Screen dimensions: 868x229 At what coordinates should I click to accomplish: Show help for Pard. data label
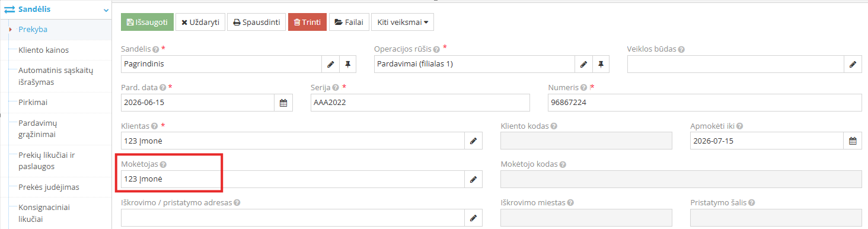pyautogui.click(x=163, y=88)
